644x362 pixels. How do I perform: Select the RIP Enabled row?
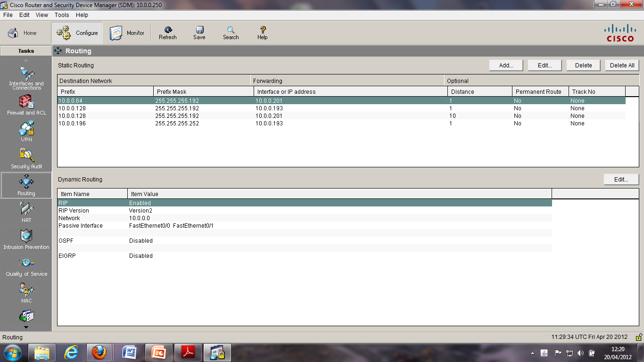click(x=305, y=203)
